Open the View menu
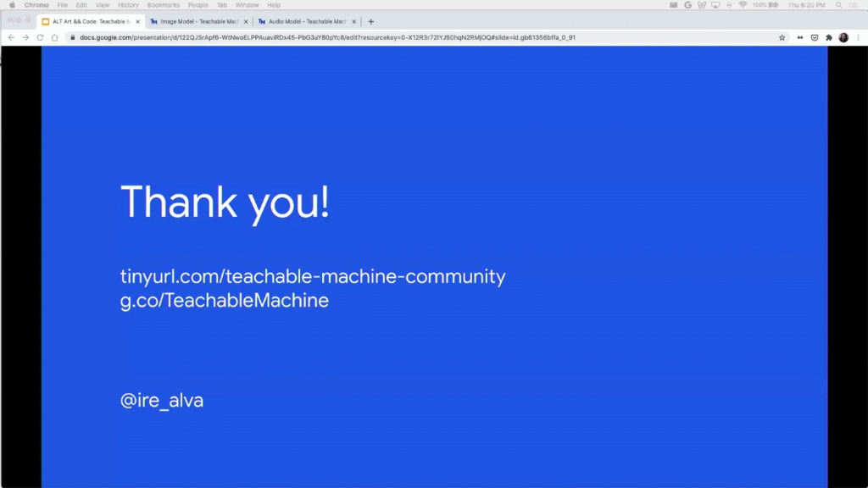This screenshot has width=868, height=488. coord(103,5)
